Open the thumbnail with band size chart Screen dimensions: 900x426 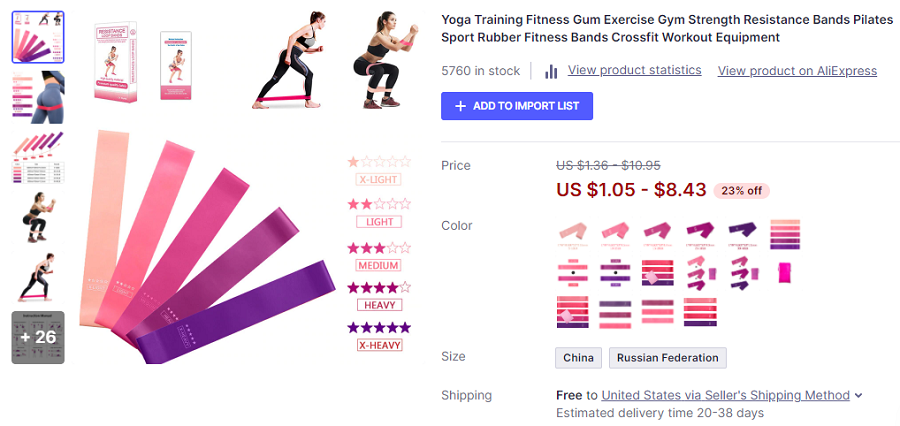tap(38, 157)
